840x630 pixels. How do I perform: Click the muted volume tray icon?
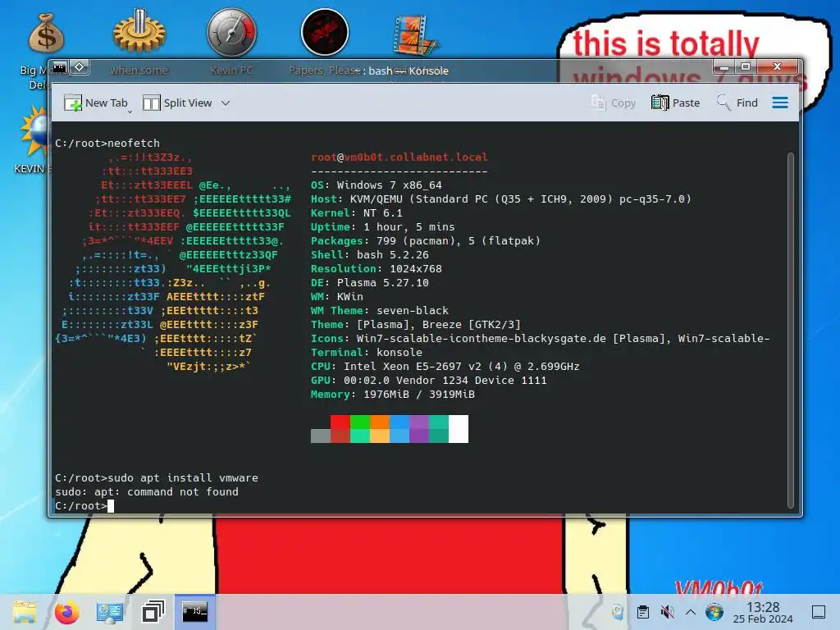(x=667, y=612)
